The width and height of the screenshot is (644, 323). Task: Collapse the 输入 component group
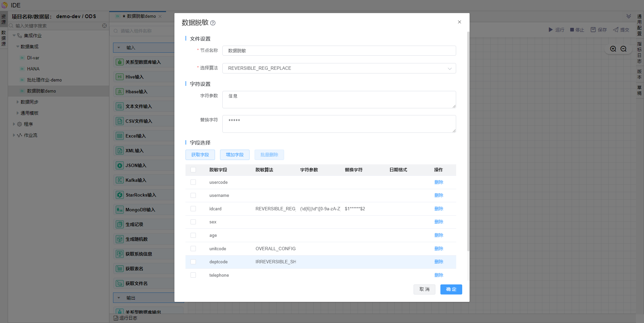(x=119, y=48)
